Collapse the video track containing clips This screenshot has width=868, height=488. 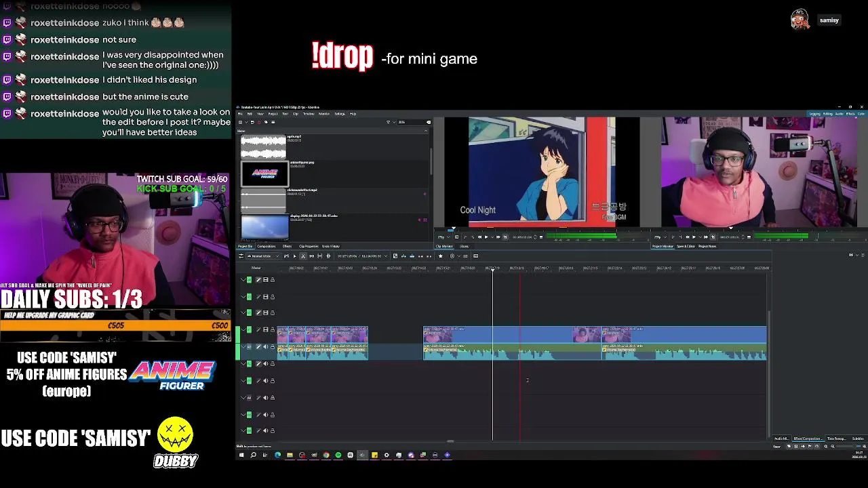point(243,329)
